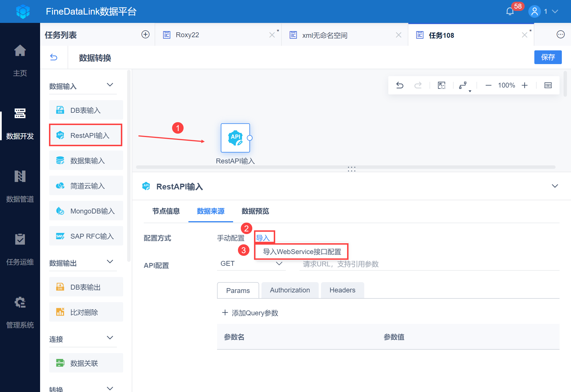
Task: Click the back arrow beside 数据转换
Action: 54,58
